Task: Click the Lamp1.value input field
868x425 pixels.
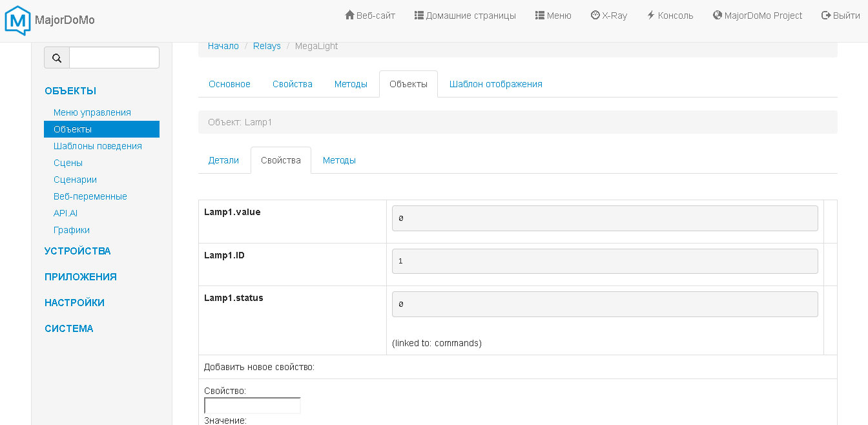Action: pos(604,218)
